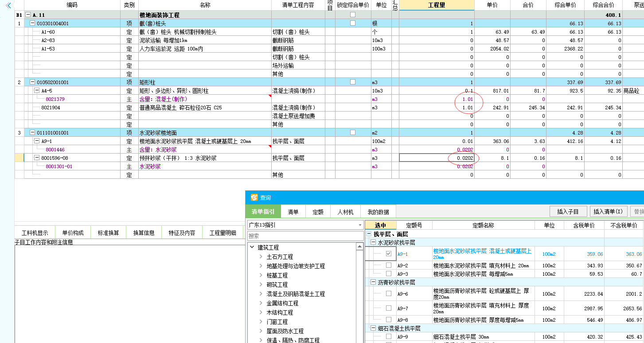The image size is (644, 343).
Task: Check the A9-2 quota checkbox
Action: point(389,266)
